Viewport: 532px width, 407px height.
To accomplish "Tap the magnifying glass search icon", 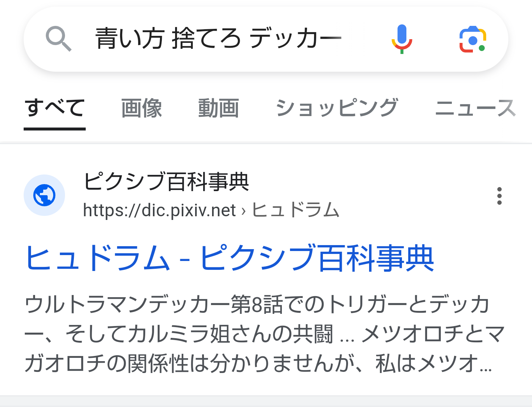I will 58,39.
